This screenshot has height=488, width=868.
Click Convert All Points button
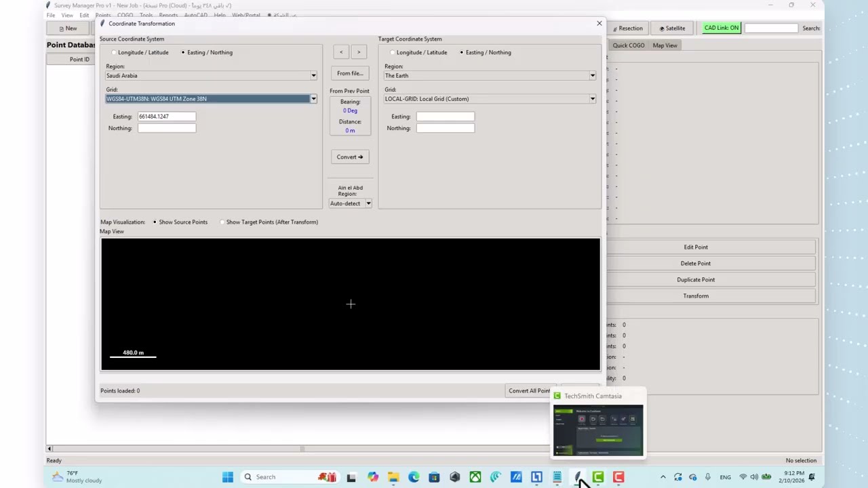(x=532, y=390)
